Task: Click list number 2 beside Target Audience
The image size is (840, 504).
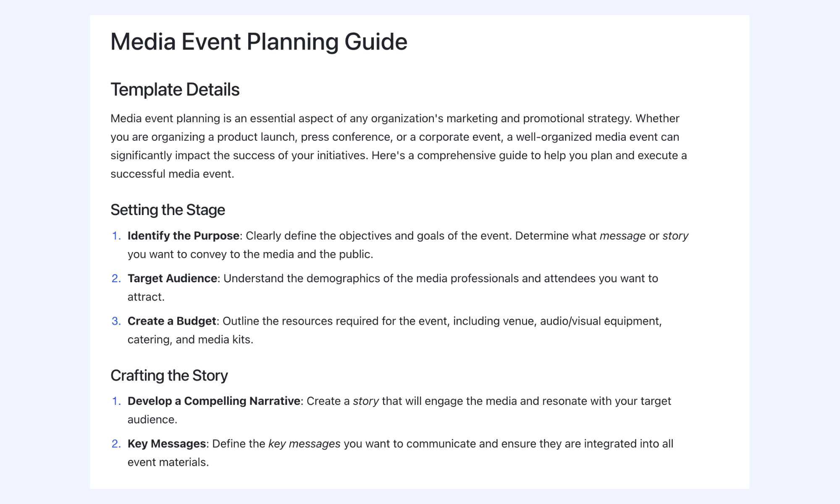Action: point(116,278)
